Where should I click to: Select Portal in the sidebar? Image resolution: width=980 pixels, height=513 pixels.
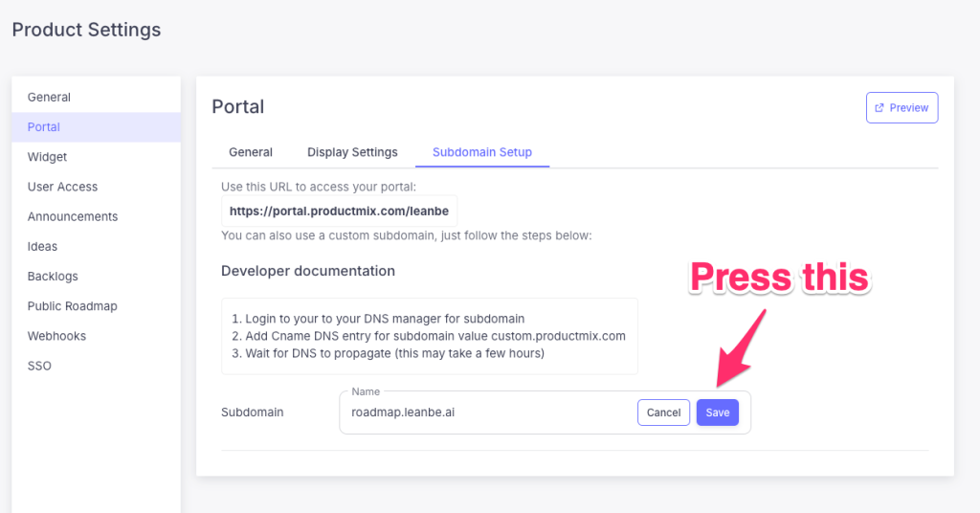(x=44, y=127)
